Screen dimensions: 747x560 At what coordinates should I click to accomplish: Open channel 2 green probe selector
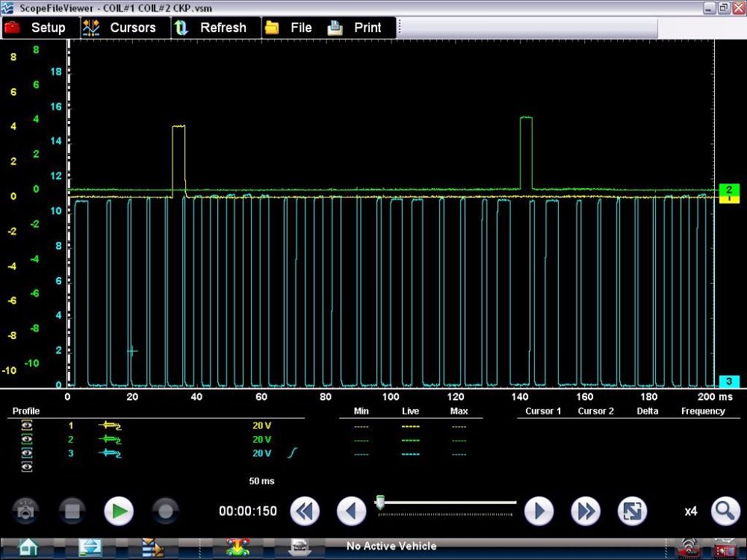111,440
